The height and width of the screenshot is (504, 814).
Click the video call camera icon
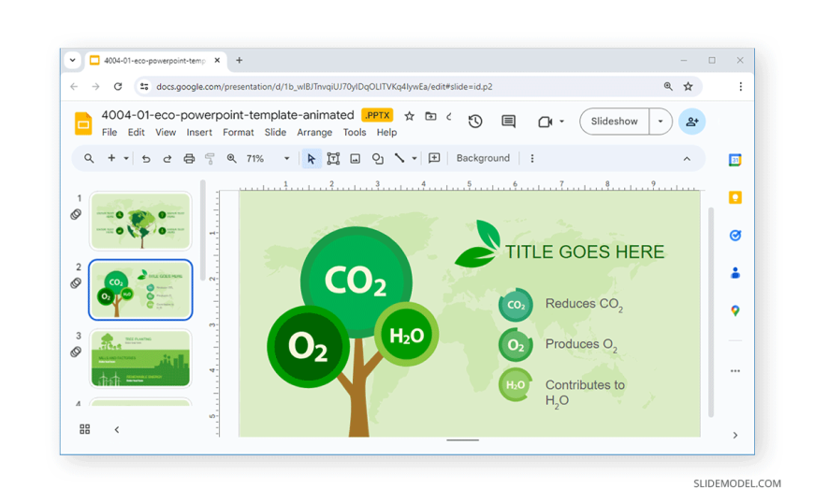coord(545,122)
